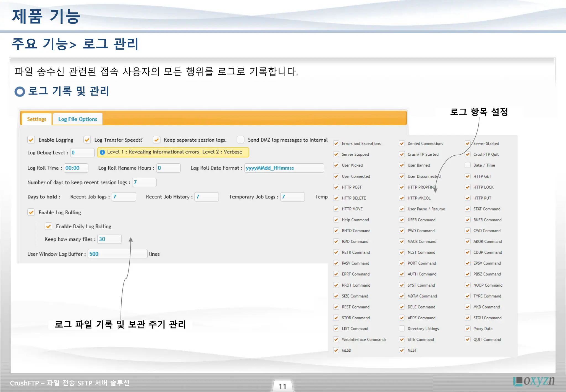
Task: Toggle the NOOP Command checkbox
Action: coord(468,285)
